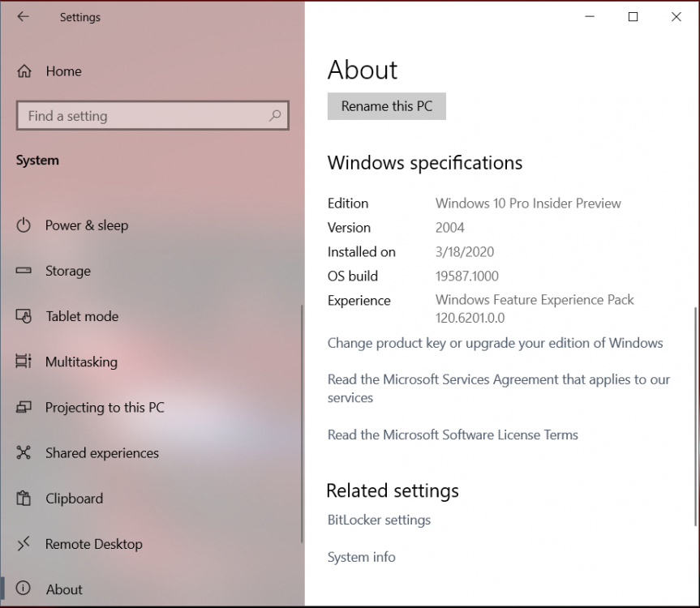
Task: Click the sidebar vertical scrollbar
Action: pos(303,424)
